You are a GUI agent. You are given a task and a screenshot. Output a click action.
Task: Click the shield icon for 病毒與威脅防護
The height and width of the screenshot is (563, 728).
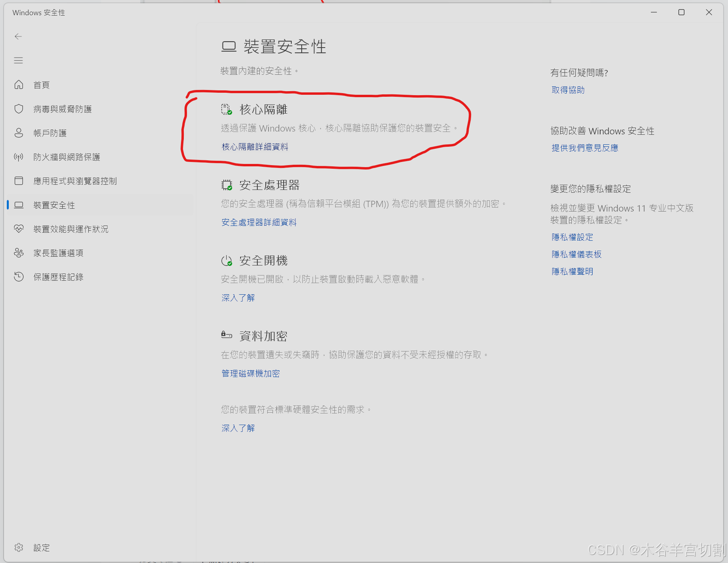click(19, 109)
